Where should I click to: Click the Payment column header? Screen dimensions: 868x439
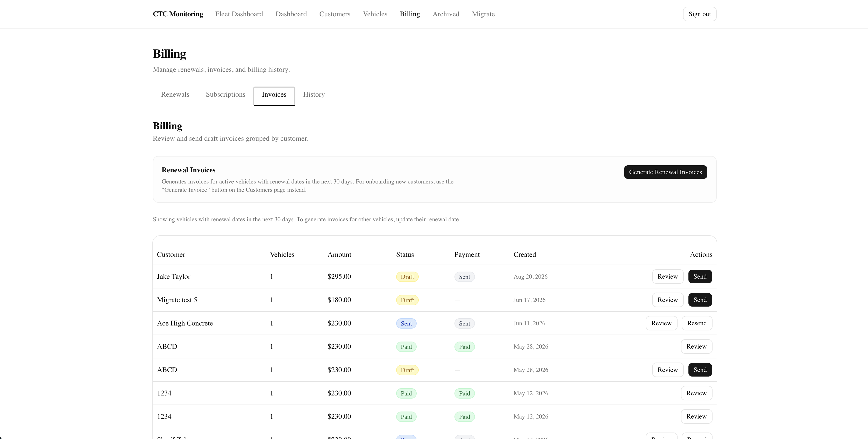tap(467, 254)
